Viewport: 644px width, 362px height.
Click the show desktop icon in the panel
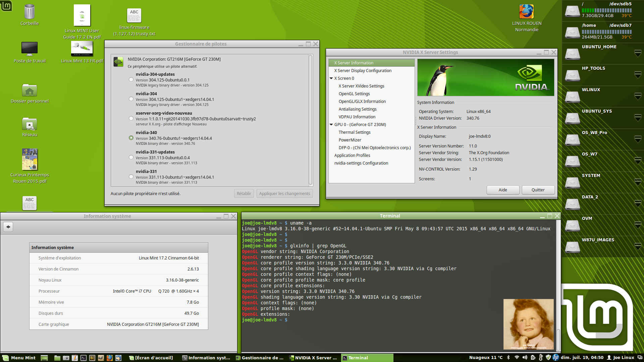point(44,358)
